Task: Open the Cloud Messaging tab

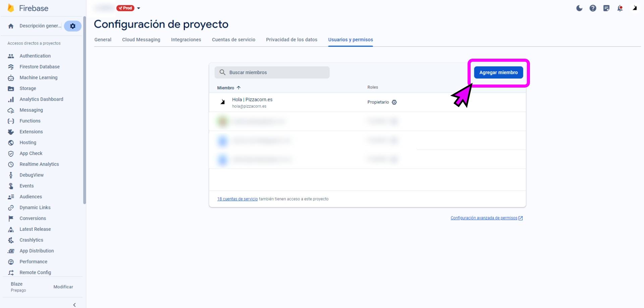Action: coord(141,40)
